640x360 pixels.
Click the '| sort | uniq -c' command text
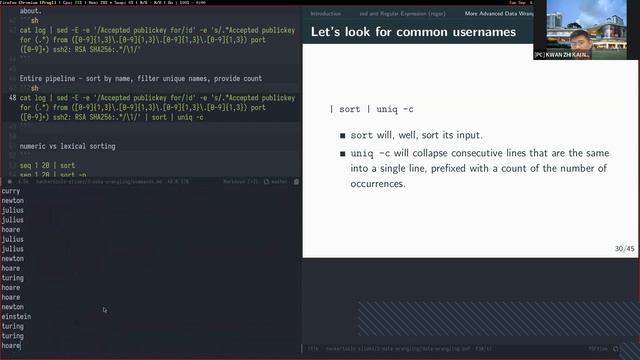371,109
